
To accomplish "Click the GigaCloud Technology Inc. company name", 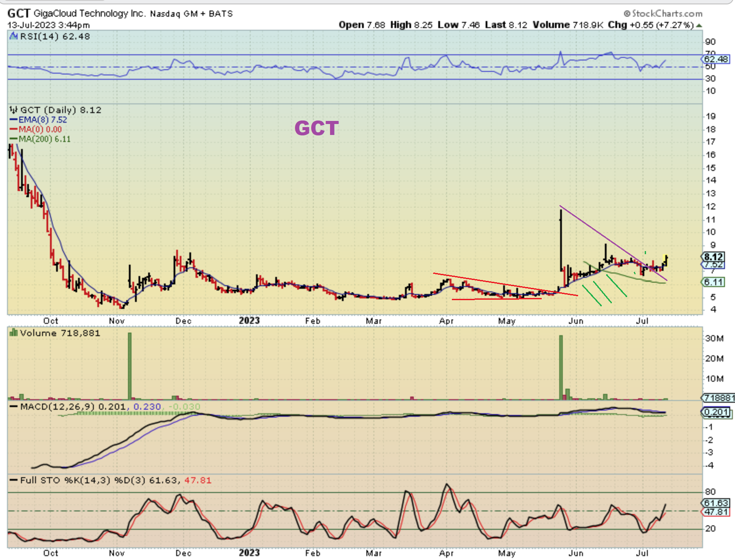I will (89, 14).
